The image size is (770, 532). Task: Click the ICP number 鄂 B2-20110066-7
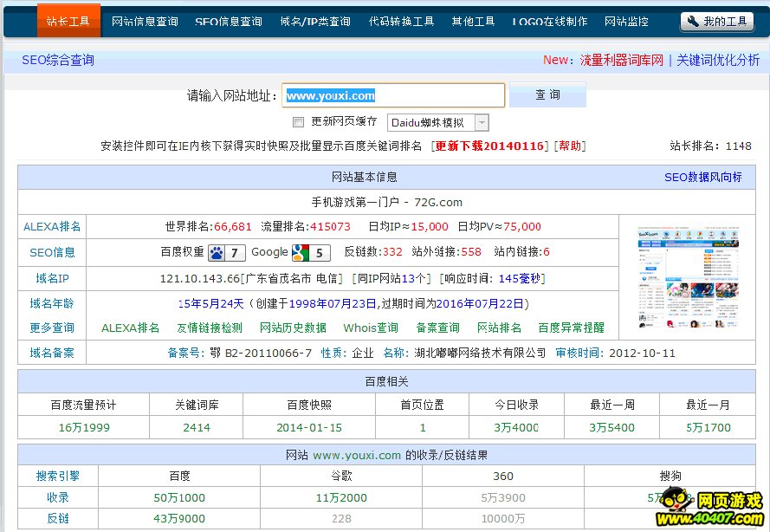(261, 353)
